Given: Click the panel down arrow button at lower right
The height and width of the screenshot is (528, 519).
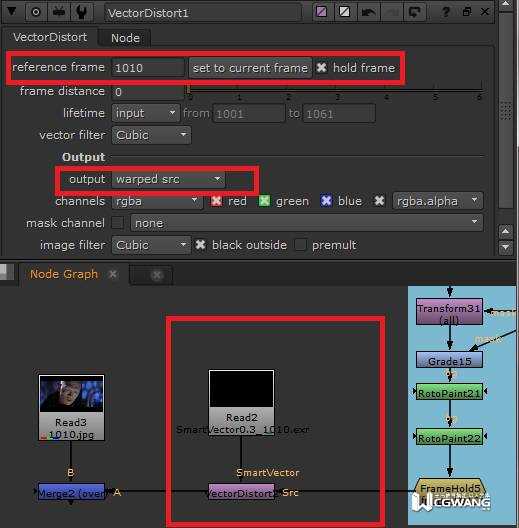Looking at the screenshot, I should click(x=506, y=247).
